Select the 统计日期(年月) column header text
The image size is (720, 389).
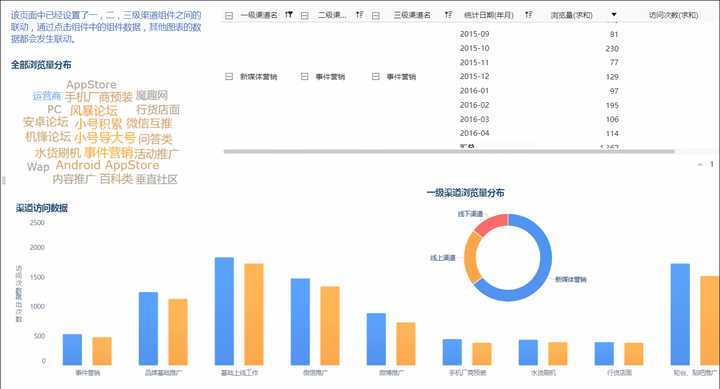click(x=489, y=15)
